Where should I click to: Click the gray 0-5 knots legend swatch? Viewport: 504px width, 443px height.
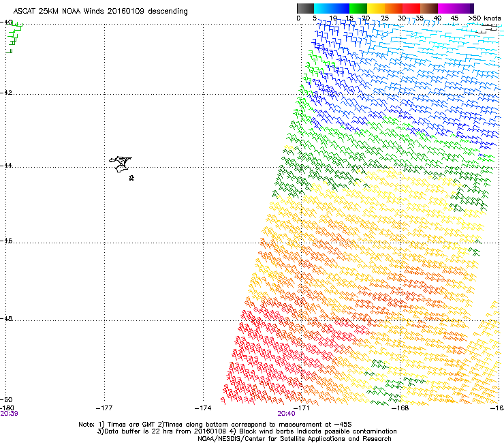(305, 8)
